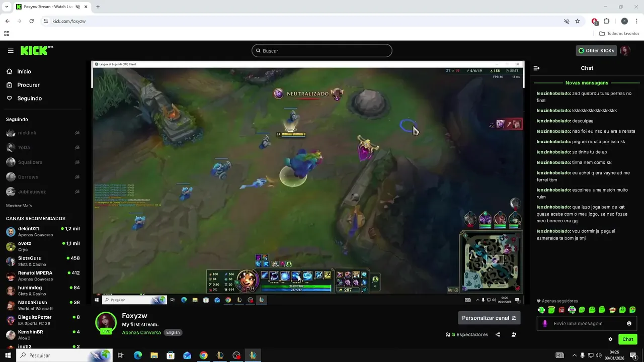
Task: Open the Windows Start menu
Action: (x=8, y=355)
